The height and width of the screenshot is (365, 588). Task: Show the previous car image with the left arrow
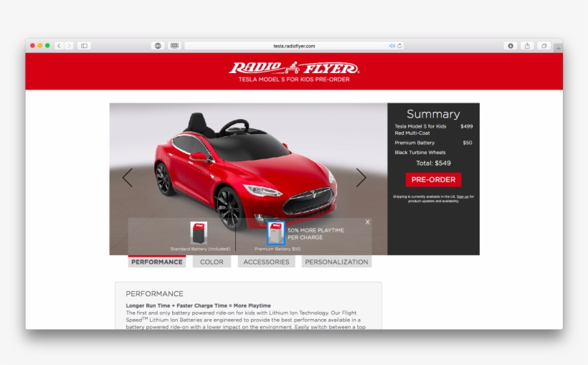pyautogui.click(x=128, y=177)
